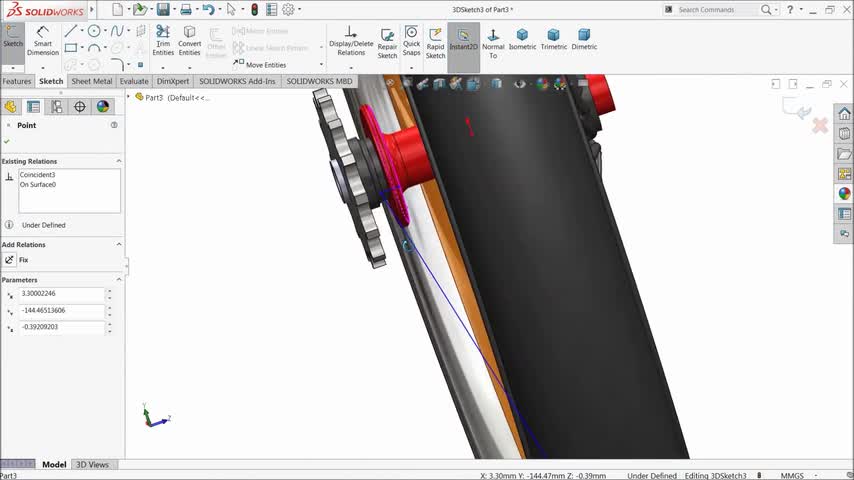Toggle the Rapid Sketch tool
854x480 pixels.
pos(435,44)
